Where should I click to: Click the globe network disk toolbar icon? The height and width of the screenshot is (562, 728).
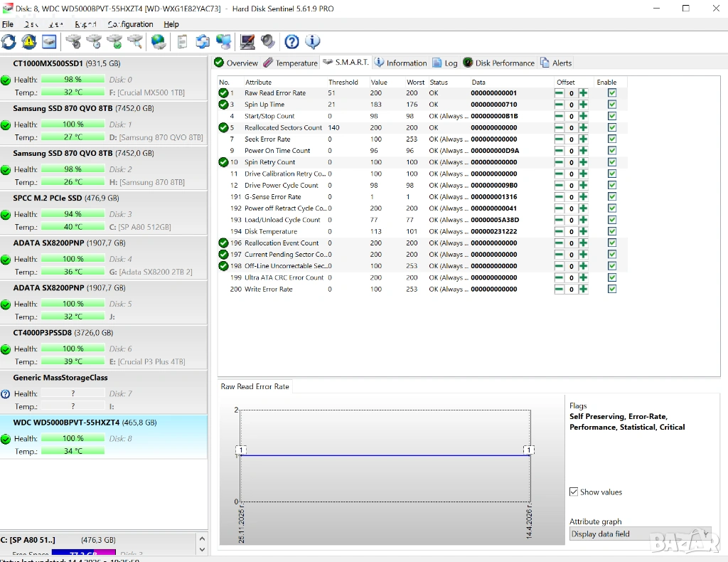pyautogui.click(x=159, y=42)
